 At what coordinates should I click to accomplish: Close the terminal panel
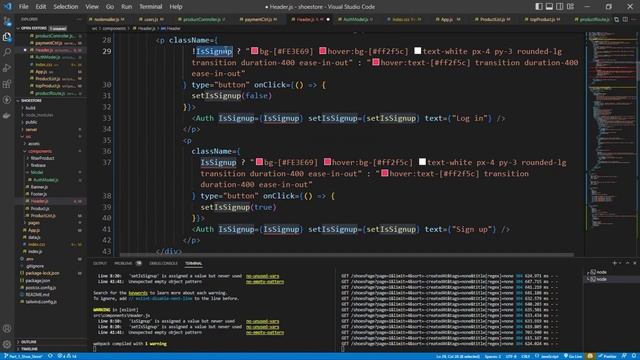tap(635, 263)
